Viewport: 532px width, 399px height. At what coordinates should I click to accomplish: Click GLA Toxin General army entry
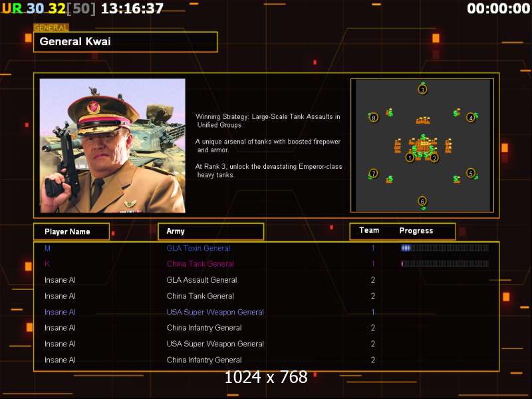[x=198, y=248]
